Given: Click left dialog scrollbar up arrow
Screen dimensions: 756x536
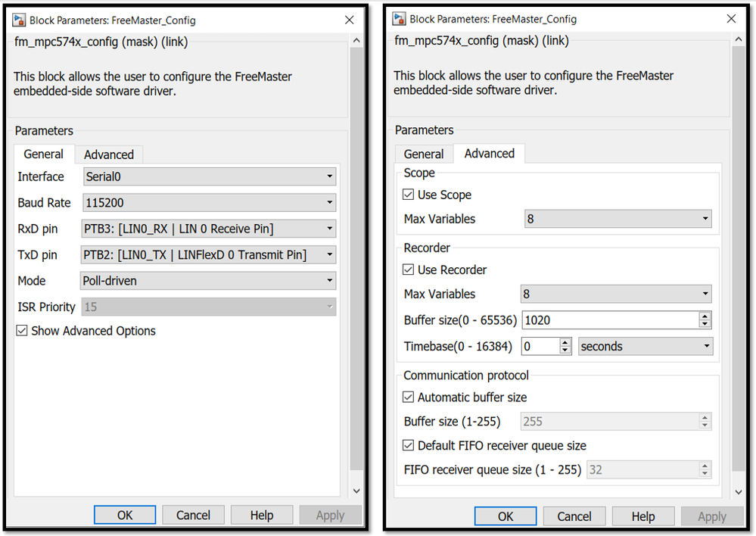Looking at the screenshot, I should [x=356, y=41].
